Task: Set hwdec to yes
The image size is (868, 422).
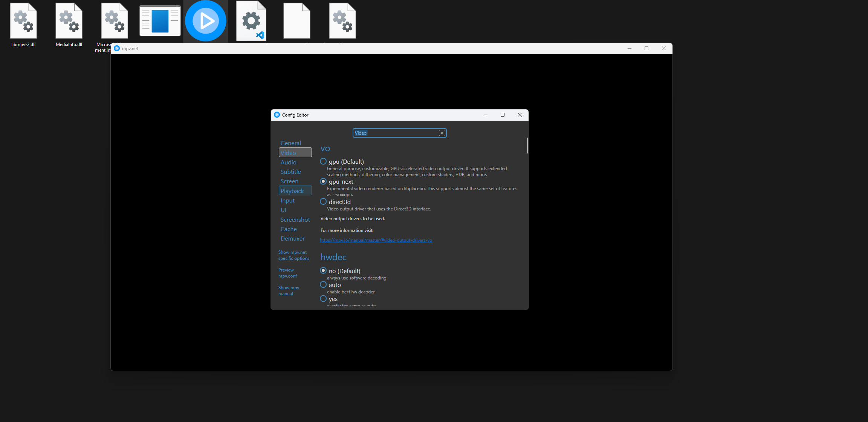Action: point(323,299)
